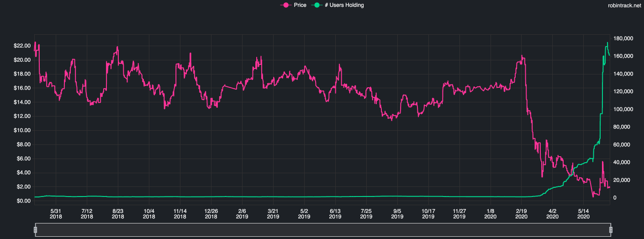Viewport: 644px width, 239px height.
Task: Click the $18.00 price axis label
Action: click(x=22, y=74)
